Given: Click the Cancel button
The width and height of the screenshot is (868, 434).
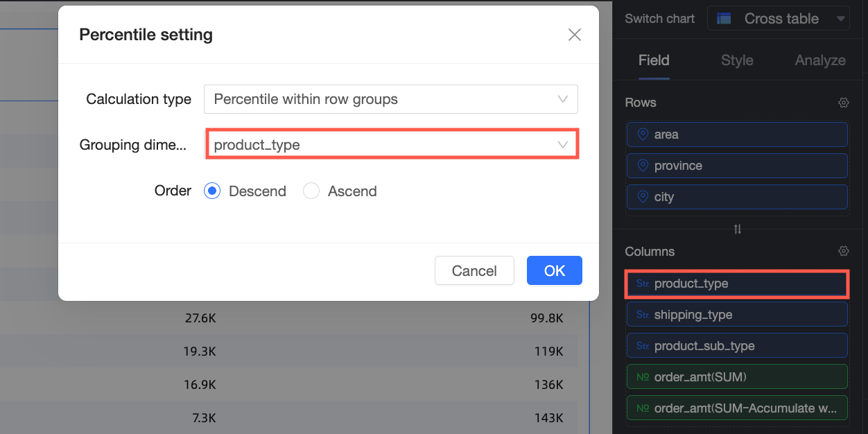Looking at the screenshot, I should point(474,270).
